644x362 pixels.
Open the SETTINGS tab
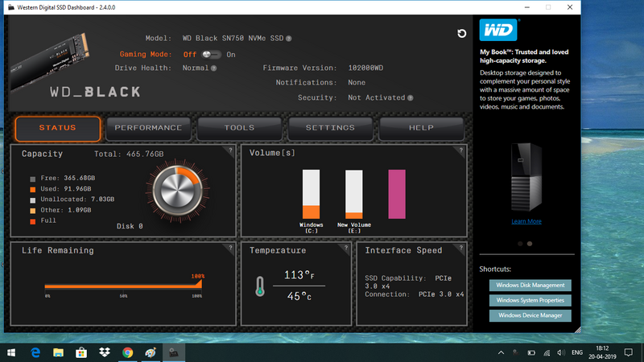point(330,128)
